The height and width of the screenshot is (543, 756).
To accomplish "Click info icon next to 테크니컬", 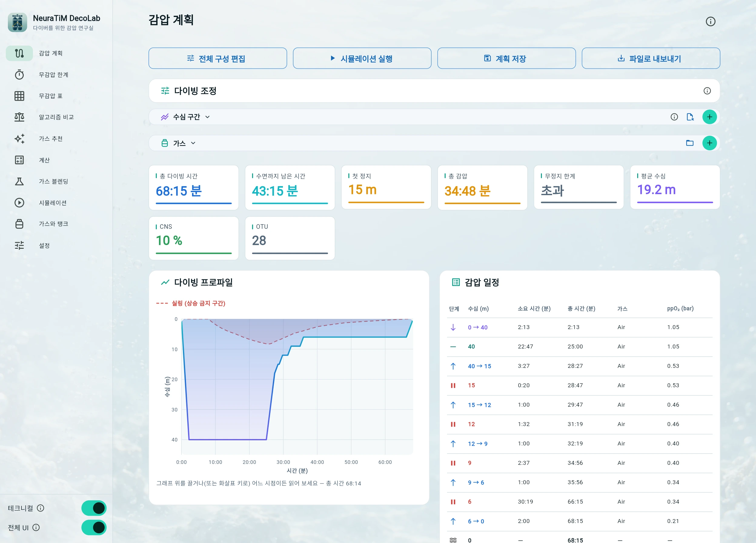I will [x=41, y=508].
